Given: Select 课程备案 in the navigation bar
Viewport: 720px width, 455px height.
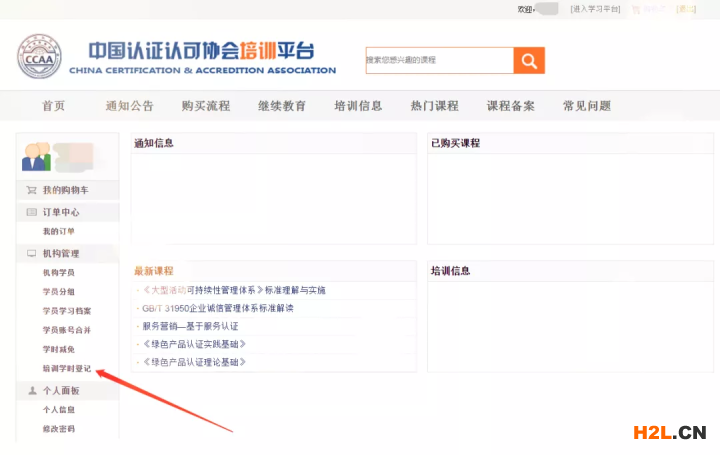Looking at the screenshot, I should pyautogui.click(x=511, y=106).
